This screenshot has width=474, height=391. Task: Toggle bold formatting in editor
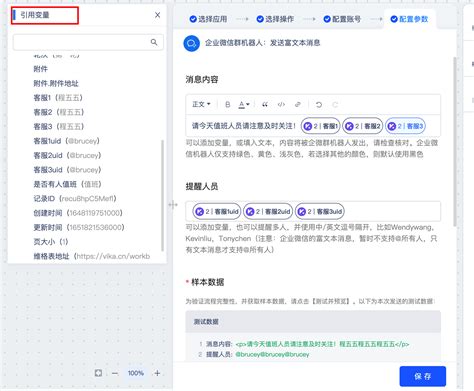(x=228, y=105)
